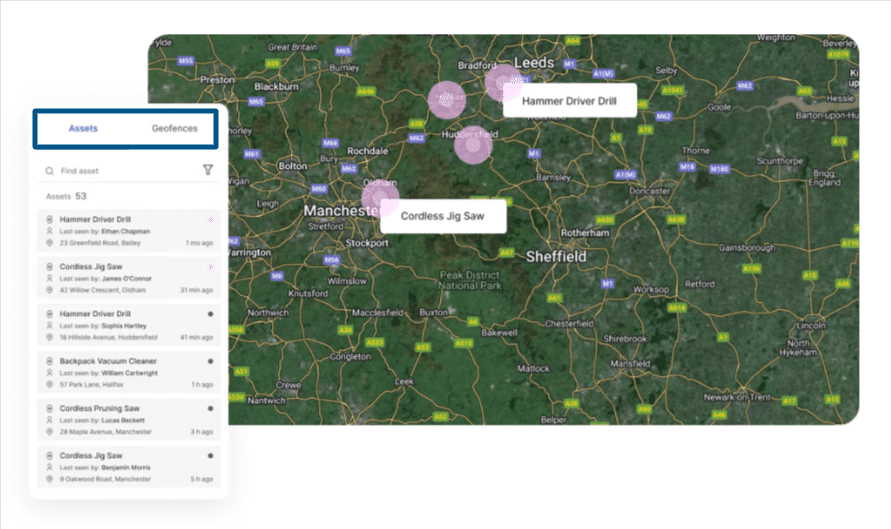This screenshot has width=891, height=529.
Task: Click the "3 h ago" timestamp
Action: click(x=202, y=431)
